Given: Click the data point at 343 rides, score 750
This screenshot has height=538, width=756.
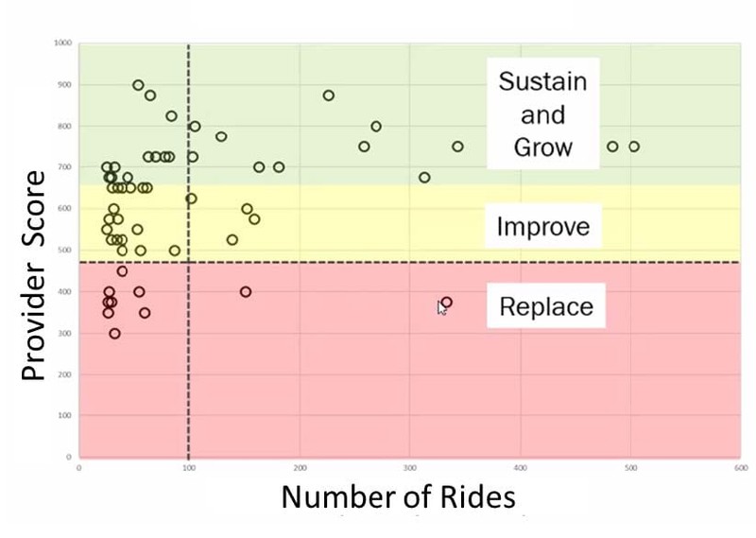Looking at the screenshot, I should coord(457,147).
